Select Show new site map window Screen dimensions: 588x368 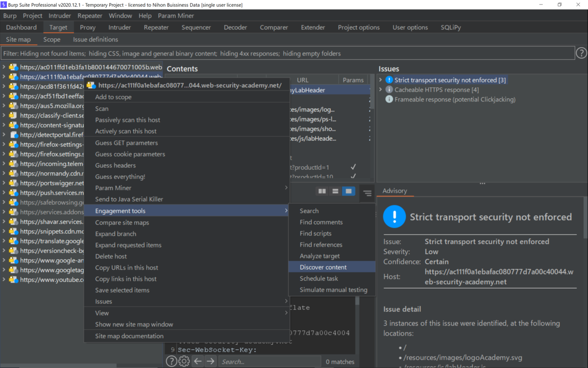point(187,324)
